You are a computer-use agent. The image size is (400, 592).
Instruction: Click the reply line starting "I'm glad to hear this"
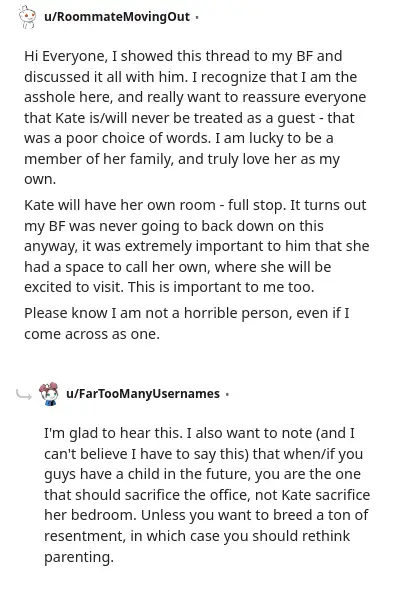(199, 433)
